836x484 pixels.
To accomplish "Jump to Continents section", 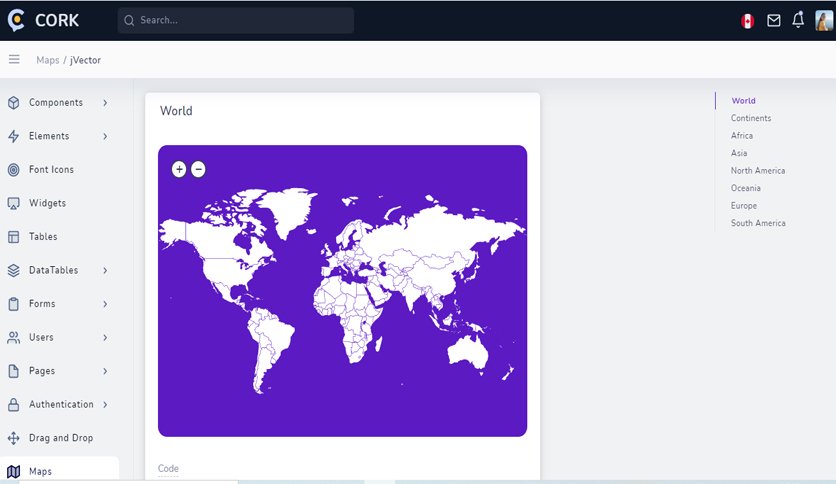I will pos(751,118).
